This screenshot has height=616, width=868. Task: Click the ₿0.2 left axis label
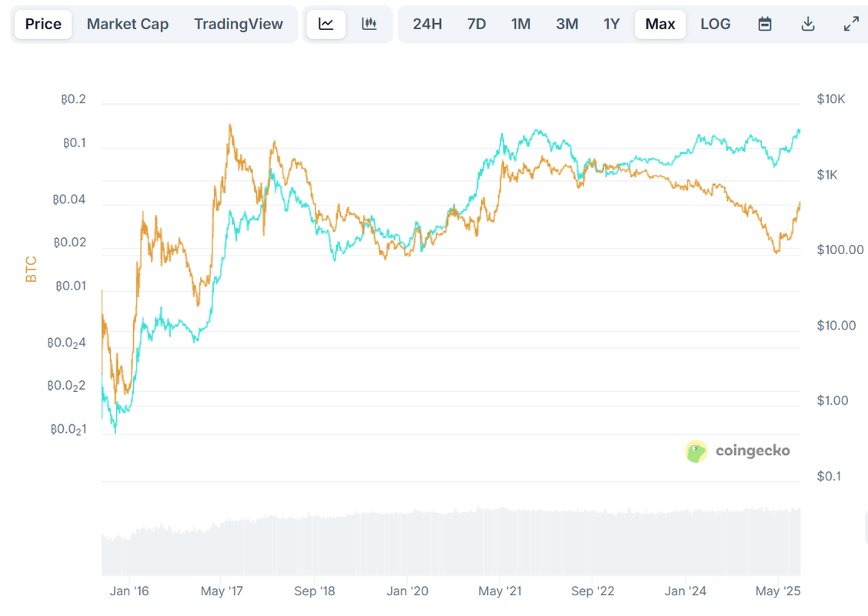tap(74, 99)
